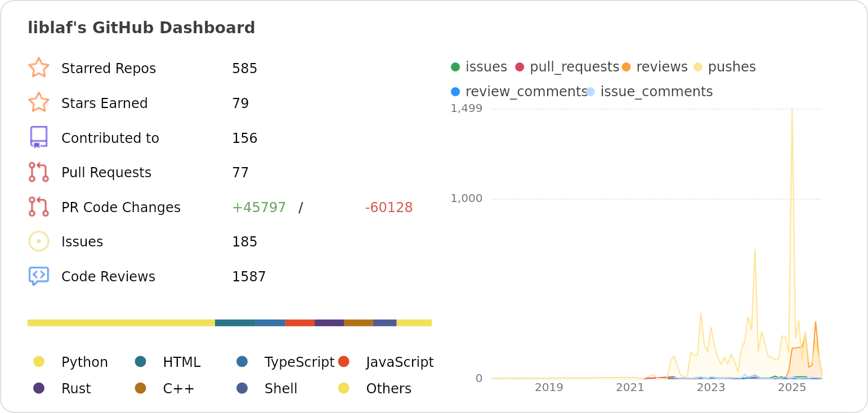This screenshot has height=413, width=868.
Task: Click the Python yellow color dot
Action: coord(39,362)
